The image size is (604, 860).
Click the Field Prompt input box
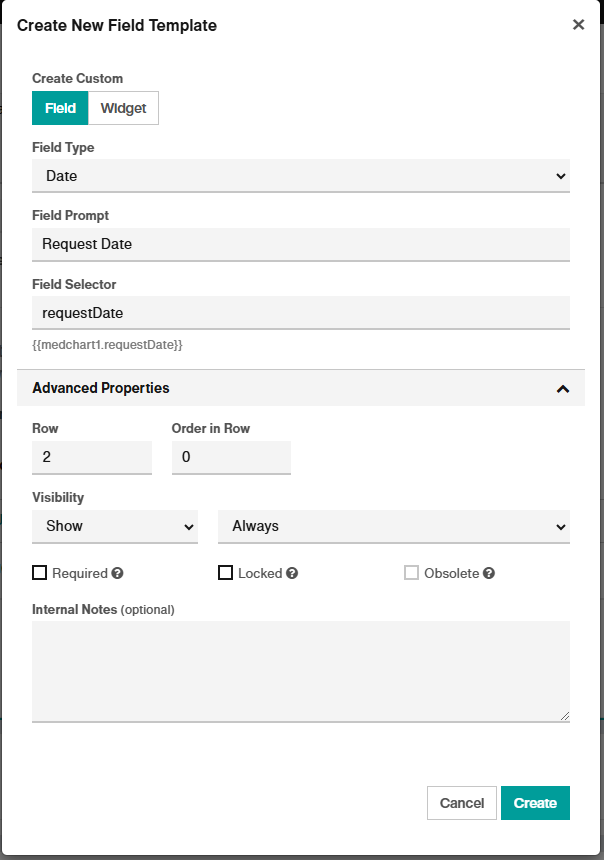pos(301,245)
